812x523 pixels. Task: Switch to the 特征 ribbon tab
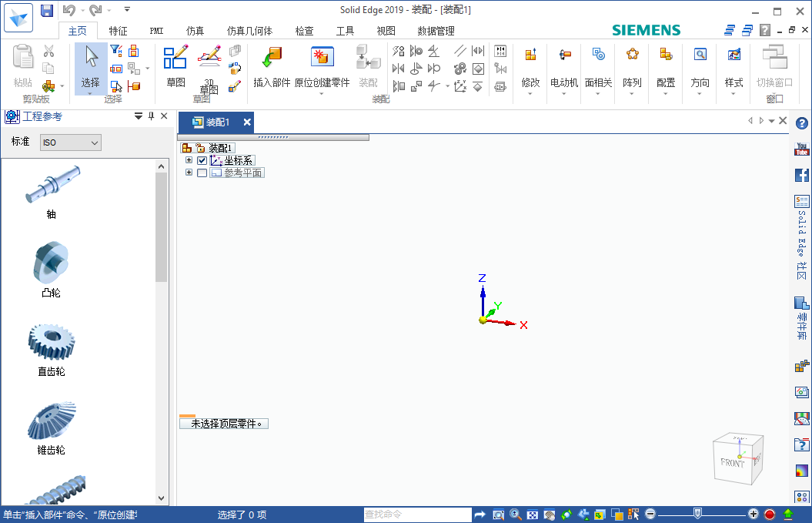click(118, 31)
